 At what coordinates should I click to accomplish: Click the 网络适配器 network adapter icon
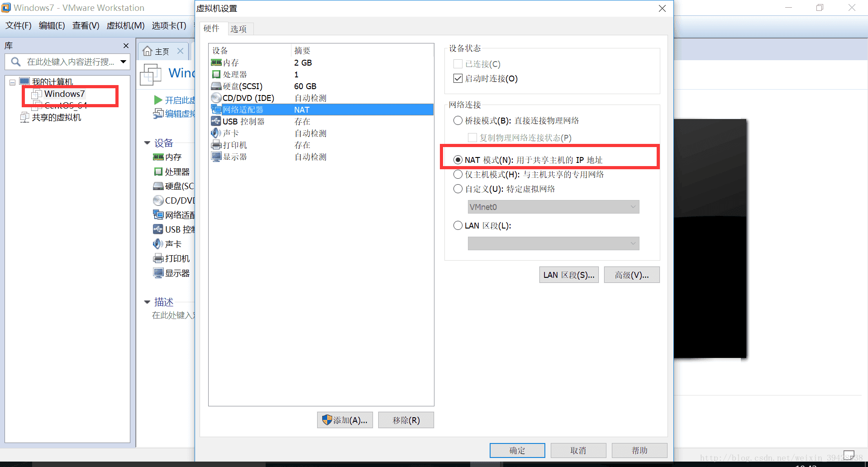(216, 110)
